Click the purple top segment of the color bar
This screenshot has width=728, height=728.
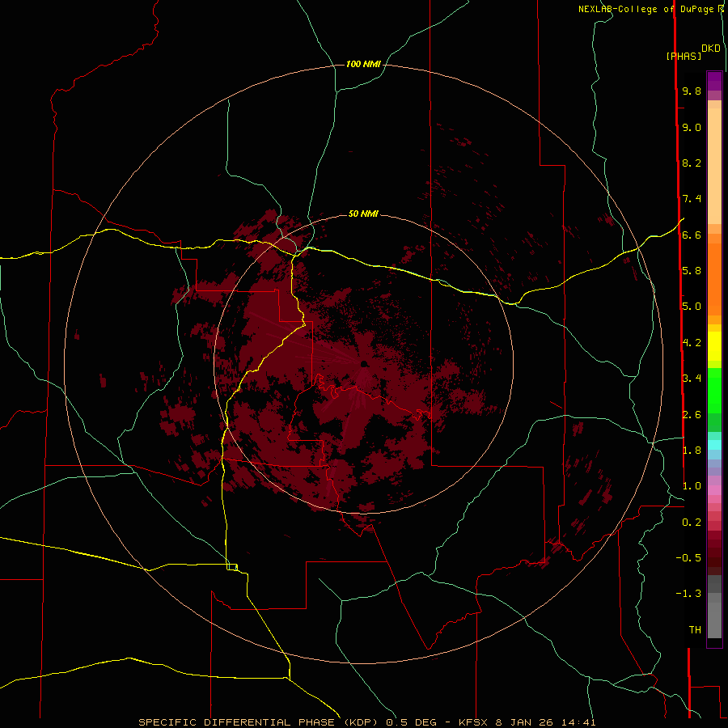coord(714,81)
